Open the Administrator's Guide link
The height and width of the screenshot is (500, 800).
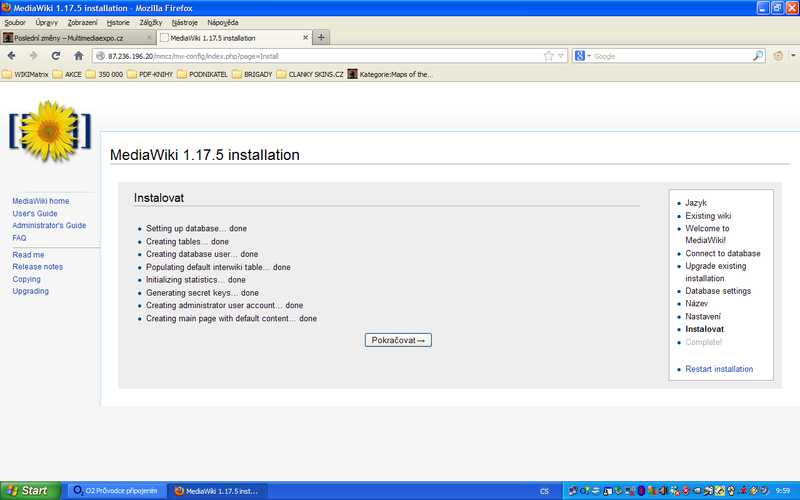click(x=49, y=226)
